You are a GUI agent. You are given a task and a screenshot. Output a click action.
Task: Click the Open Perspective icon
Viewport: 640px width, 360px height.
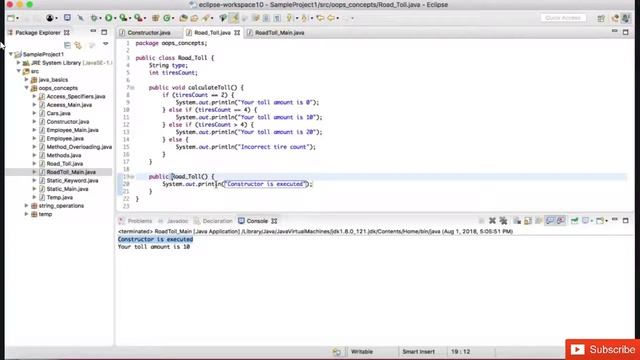pos(601,18)
